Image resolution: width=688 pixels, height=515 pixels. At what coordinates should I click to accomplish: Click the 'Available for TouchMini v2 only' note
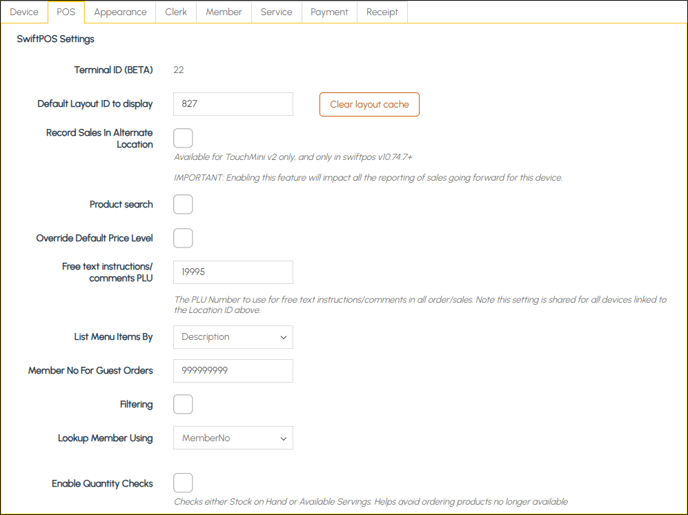click(x=293, y=157)
